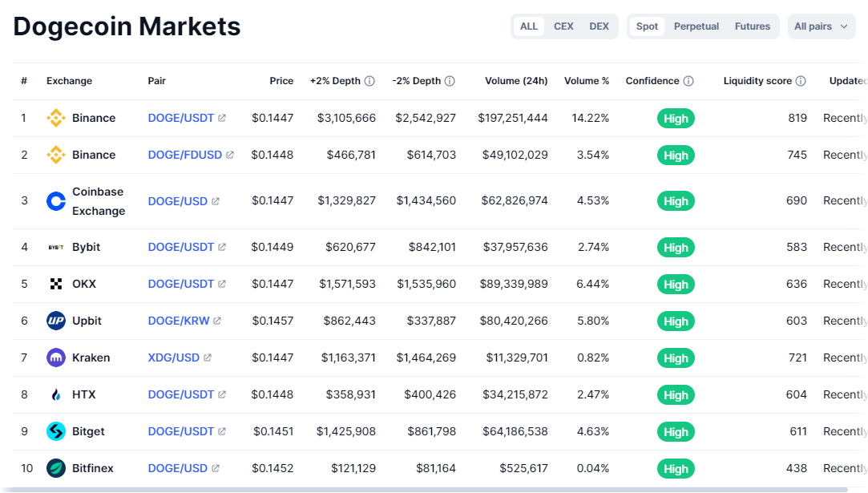Screen dimensions: 868x493
Task: Click High confidence badge in Upbit row
Action: point(676,321)
